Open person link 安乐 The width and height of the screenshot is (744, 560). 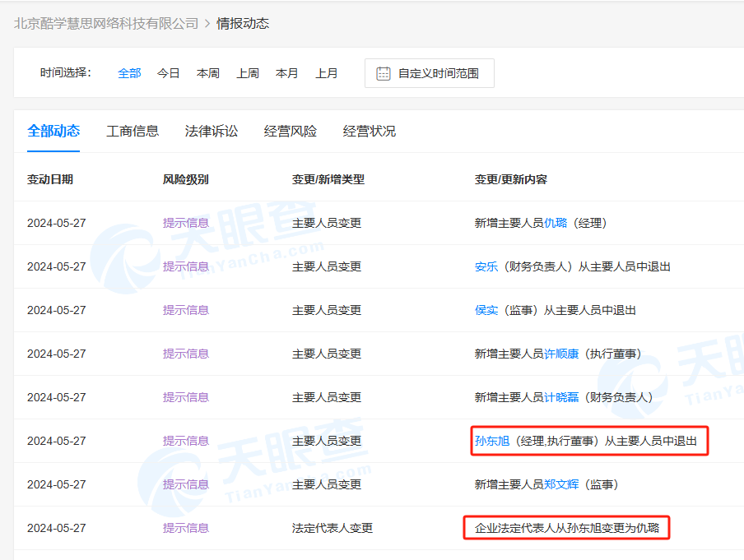(x=486, y=266)
